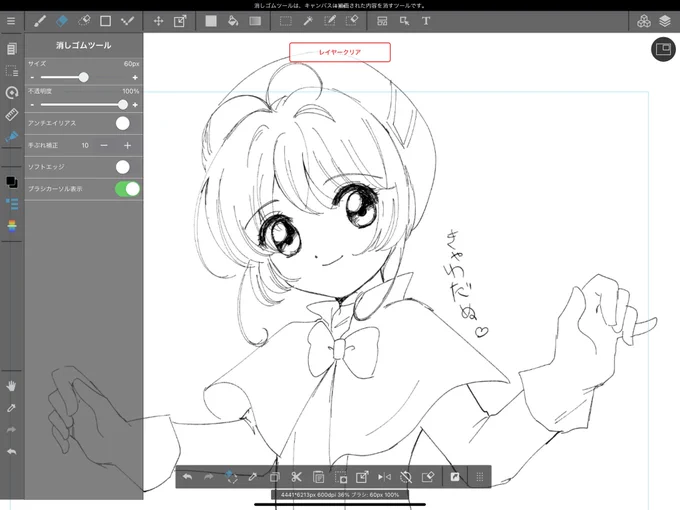The width and height of the screenshot is (680, 510).
Task: Select the polyline dot-curve tool
Action: (x=127, y=21)
